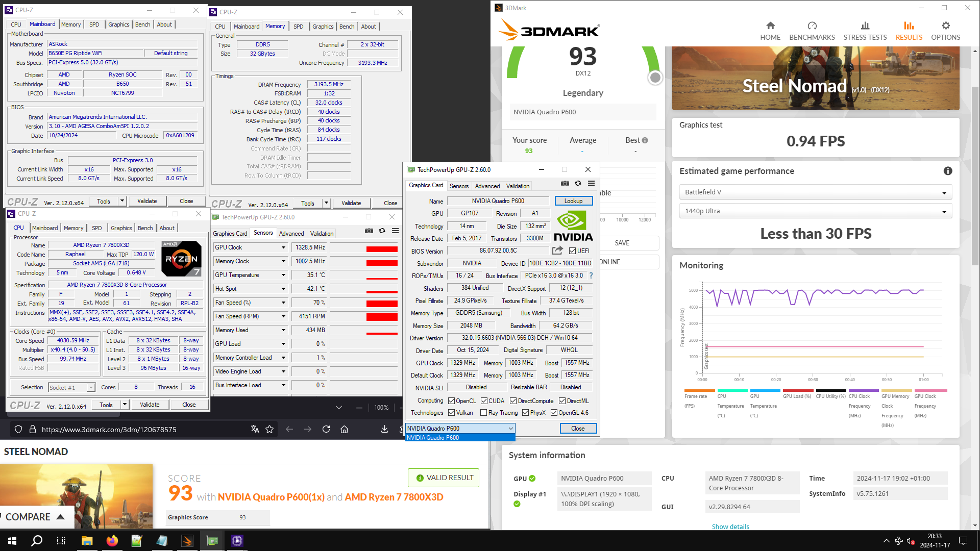Click refresh icon in GPU-Z Sensors window
This screenshot has width=980, height=551.
click(382, 231)
